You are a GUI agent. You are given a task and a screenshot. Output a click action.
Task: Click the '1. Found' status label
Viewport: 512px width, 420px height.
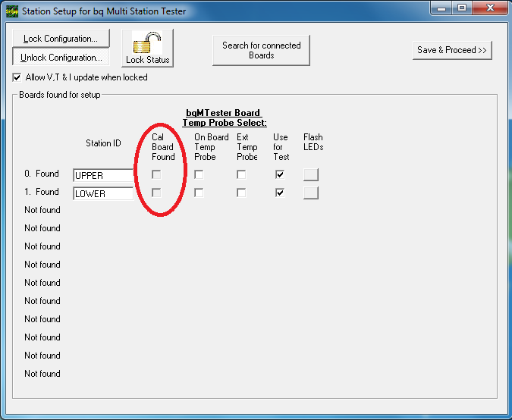42,192
